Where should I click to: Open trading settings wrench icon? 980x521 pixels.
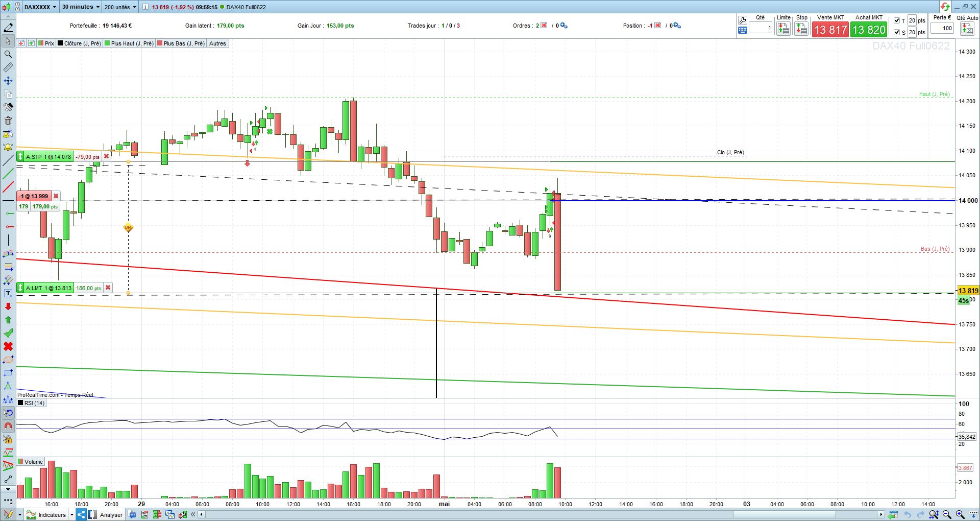point(743,20)
